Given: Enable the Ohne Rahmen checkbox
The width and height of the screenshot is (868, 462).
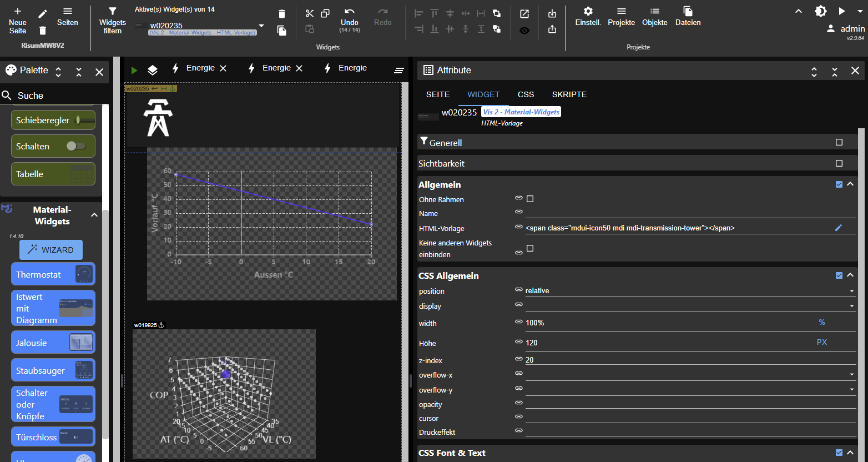Looking at the screenshot, I should click(x=530, y=199).
